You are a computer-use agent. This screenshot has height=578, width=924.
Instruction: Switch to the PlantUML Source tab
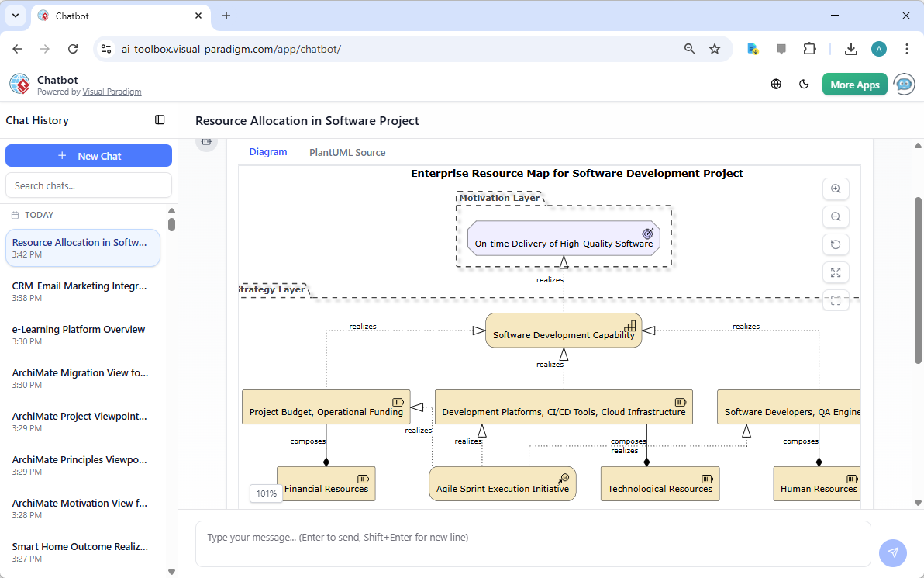[346, 152]
